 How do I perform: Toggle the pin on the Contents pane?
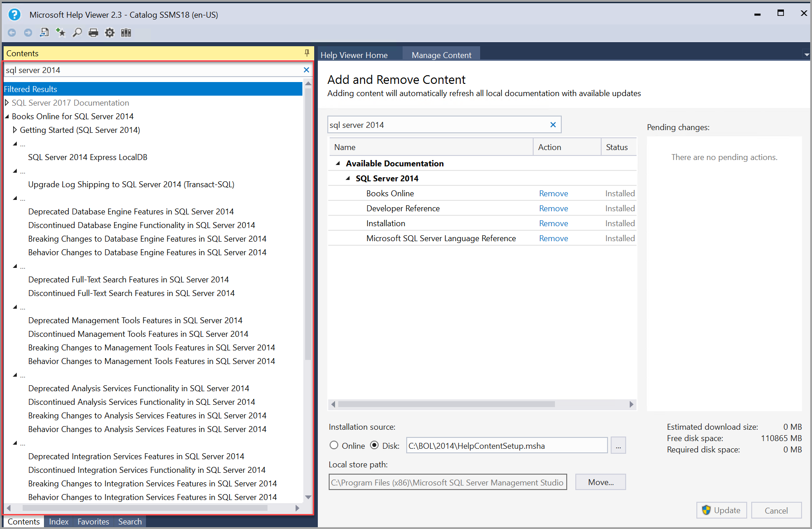click(x=307, y=53)
